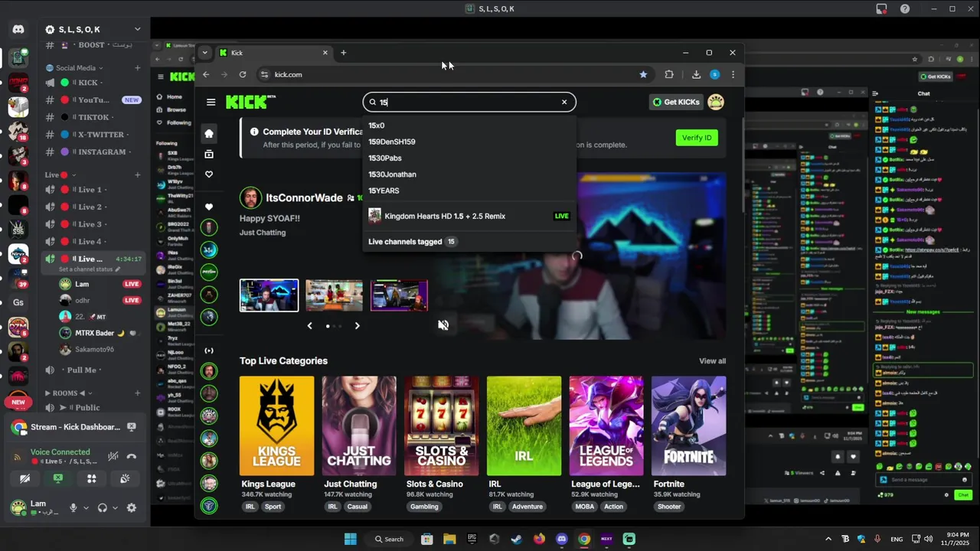
Task: Toggle Discord microphone mute
Action: pos(73,507)
